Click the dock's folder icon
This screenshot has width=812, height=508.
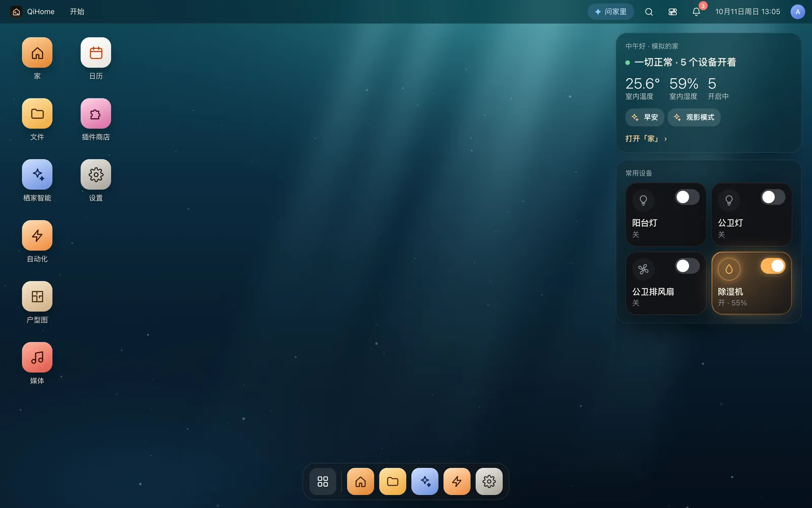pyautogui.click(x=393, y=482)
